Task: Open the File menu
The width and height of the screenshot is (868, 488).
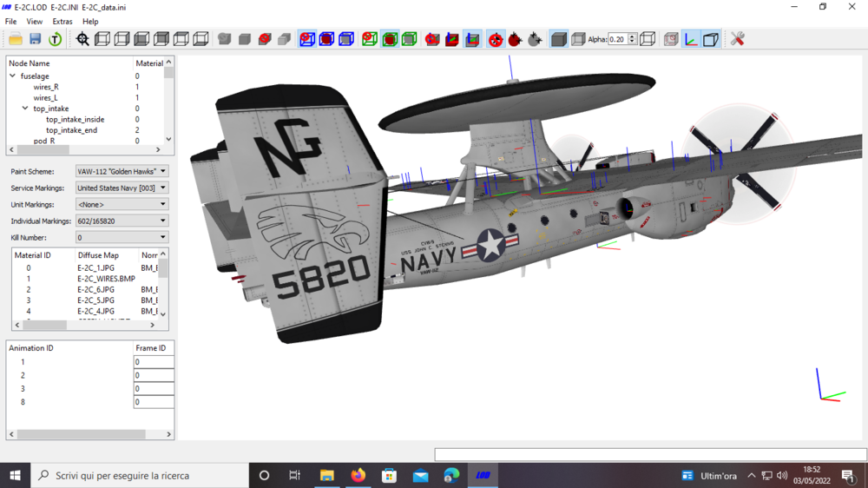Action: [x=10, y=22]
